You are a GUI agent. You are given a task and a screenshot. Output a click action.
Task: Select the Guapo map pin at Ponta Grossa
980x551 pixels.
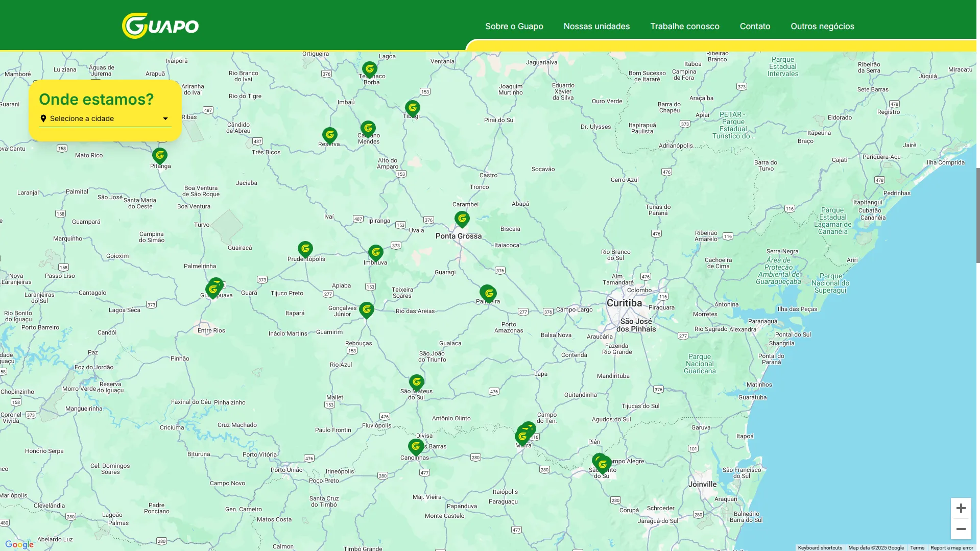(462, 220)
